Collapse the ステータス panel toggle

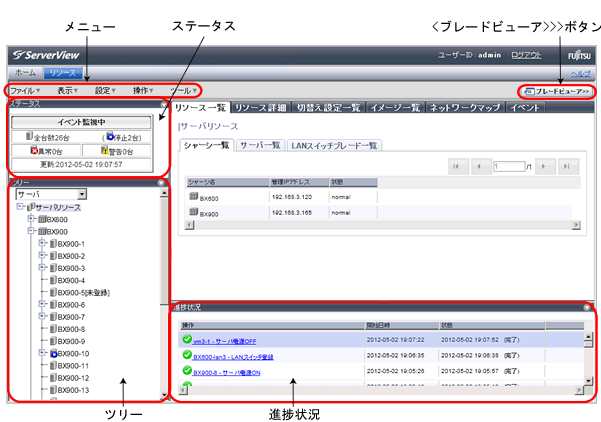pyautogui.click(x=164, y=104)
